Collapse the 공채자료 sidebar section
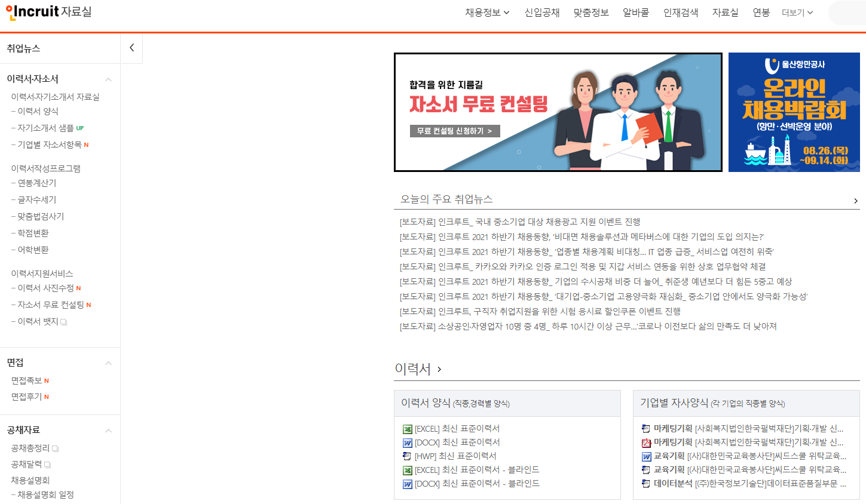 pos(108,431)
